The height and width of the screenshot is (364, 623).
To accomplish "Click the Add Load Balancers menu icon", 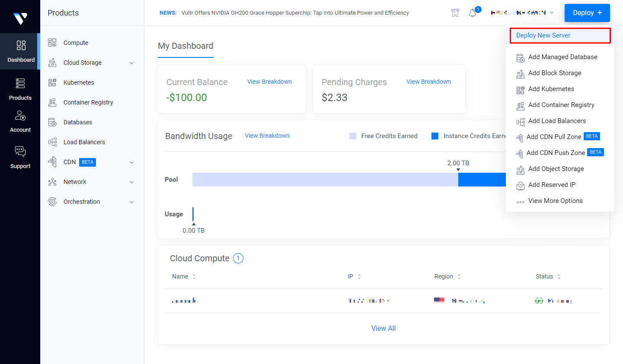I will 521,122.
